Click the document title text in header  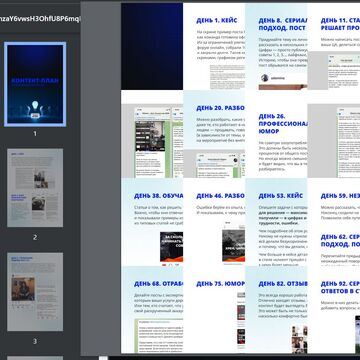[40, 19]
